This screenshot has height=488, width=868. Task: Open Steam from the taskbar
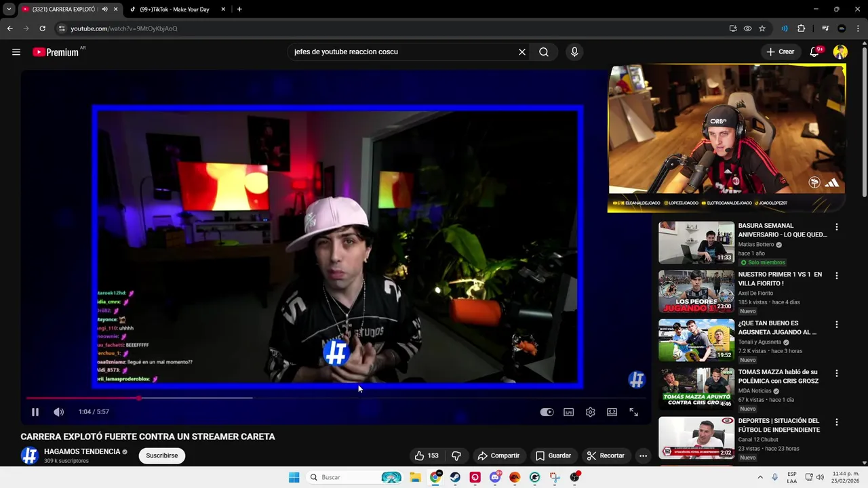click(455, 477)
